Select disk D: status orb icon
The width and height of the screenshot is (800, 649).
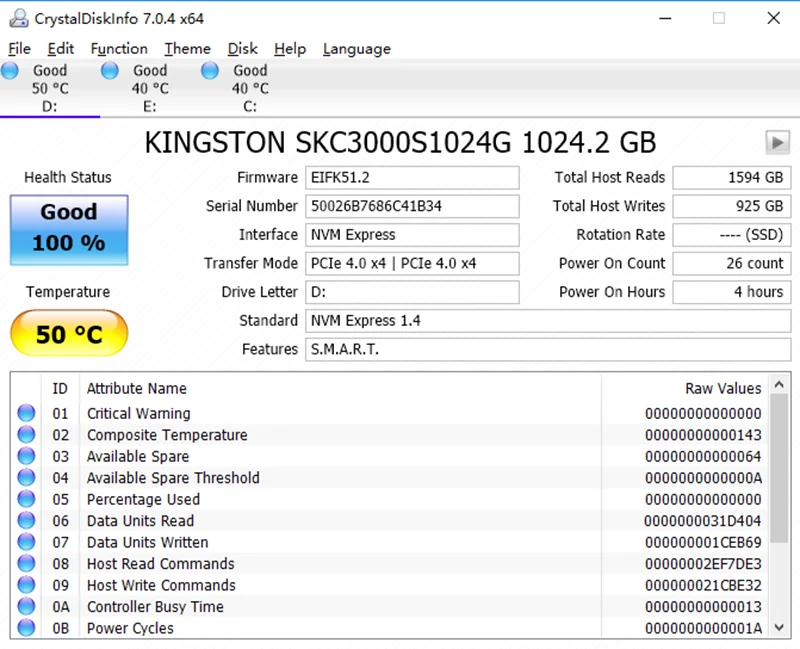point(10,70)
